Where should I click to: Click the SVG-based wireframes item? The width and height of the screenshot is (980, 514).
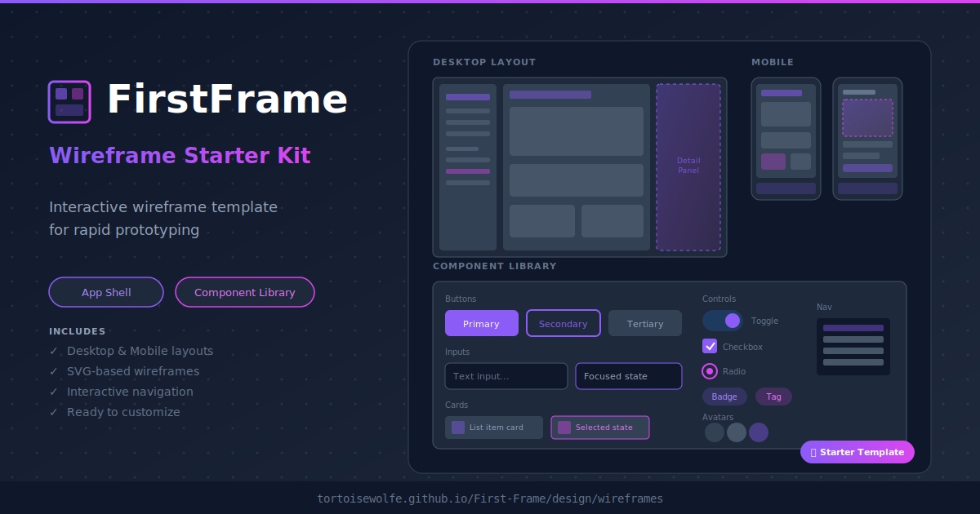pos(133,371)
